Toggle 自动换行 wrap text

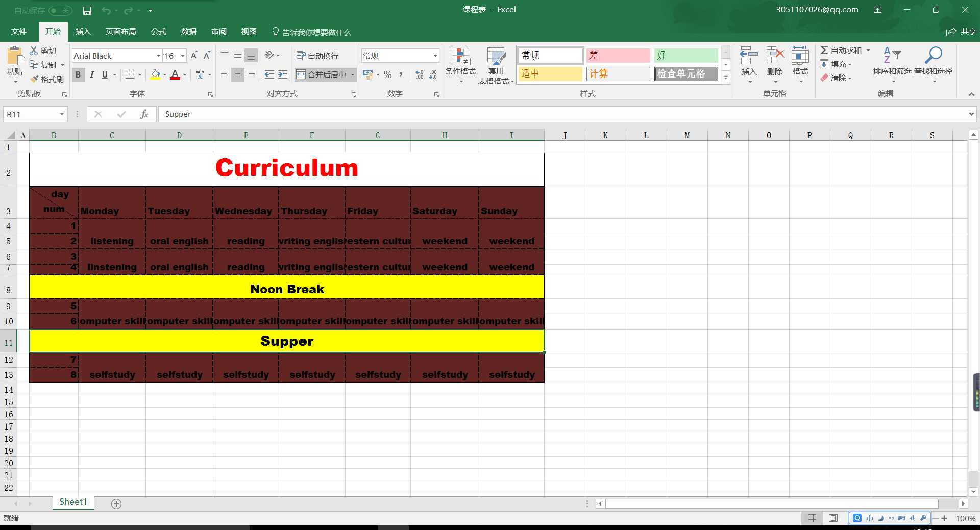(317, 56)
